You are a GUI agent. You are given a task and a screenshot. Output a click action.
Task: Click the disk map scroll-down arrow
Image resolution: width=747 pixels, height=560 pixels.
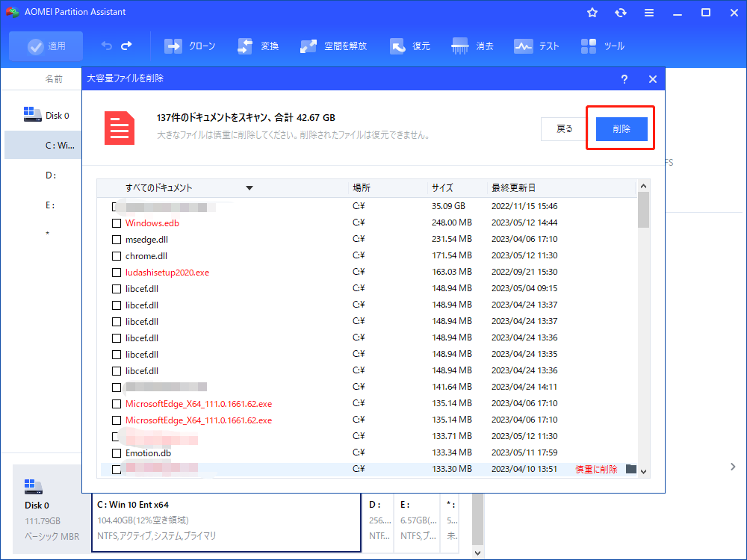(478, 553)
